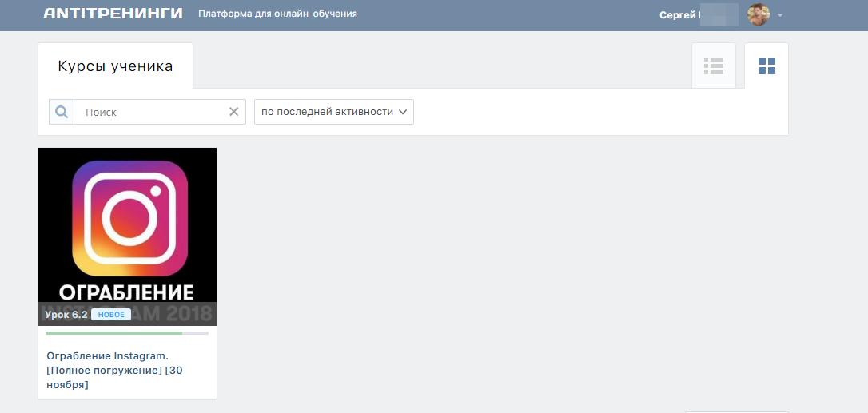
Task: Click the user avatar photo
Action: click(x=758, y=14)
